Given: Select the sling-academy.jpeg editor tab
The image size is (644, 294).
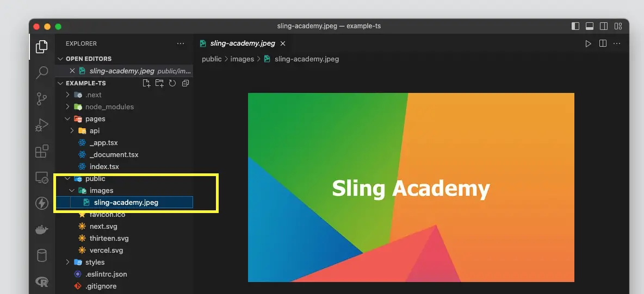Looking at the screenshot, I should pyautogui.click(x=243, y=43).
